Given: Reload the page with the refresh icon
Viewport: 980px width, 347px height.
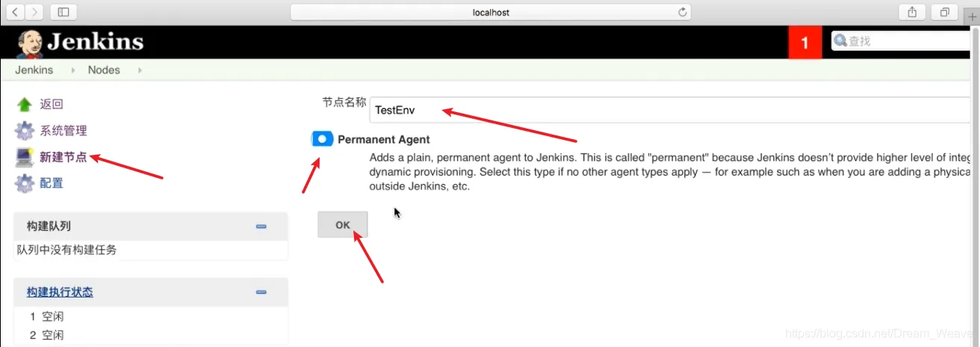Looking at the screenshot, I should (x=682, y=12).
